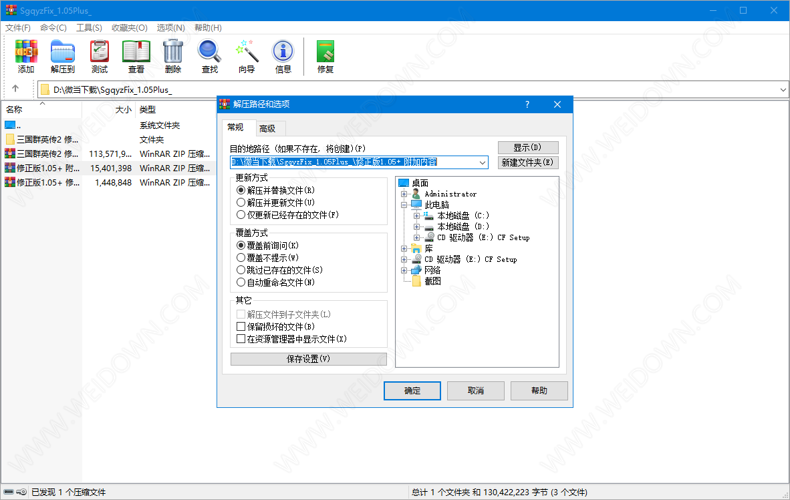
Task: Expand the 本地磁盘 (D:) node
Action: [x=417, y=227]
